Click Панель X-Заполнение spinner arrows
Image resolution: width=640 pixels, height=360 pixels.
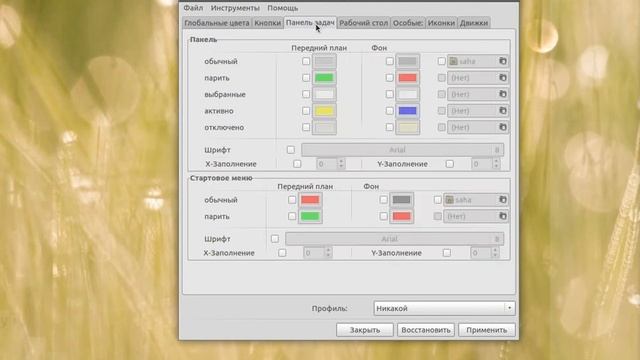point(341,164)
